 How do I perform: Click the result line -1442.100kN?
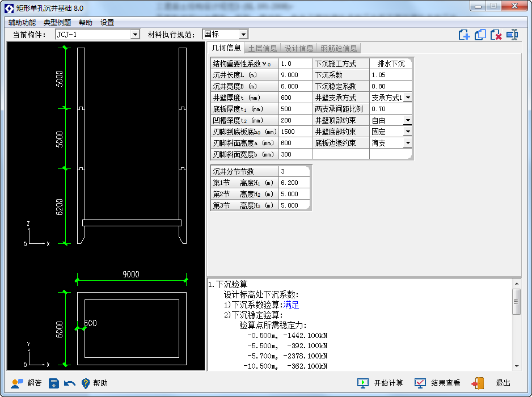(x=288, y=336)
